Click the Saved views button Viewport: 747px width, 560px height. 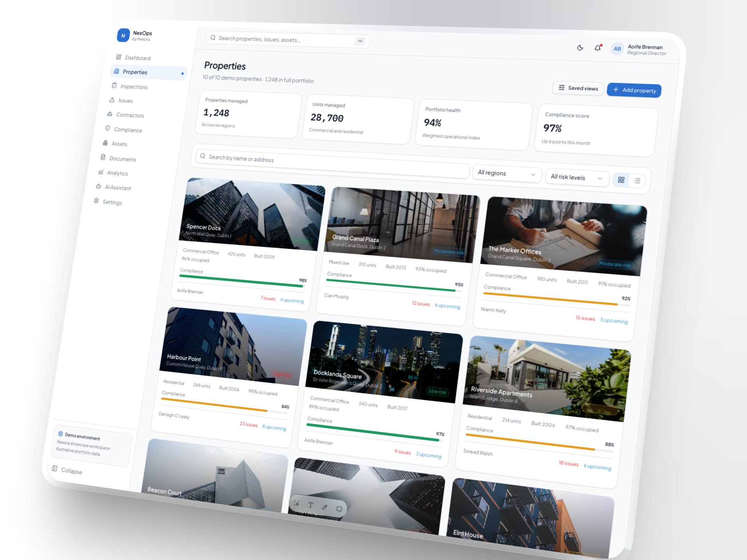click(x=578, y=88)
